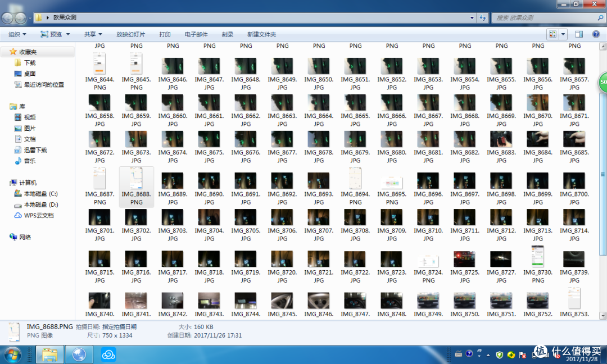Create a New Folder (新建文件夹)

tap(261, 34)
